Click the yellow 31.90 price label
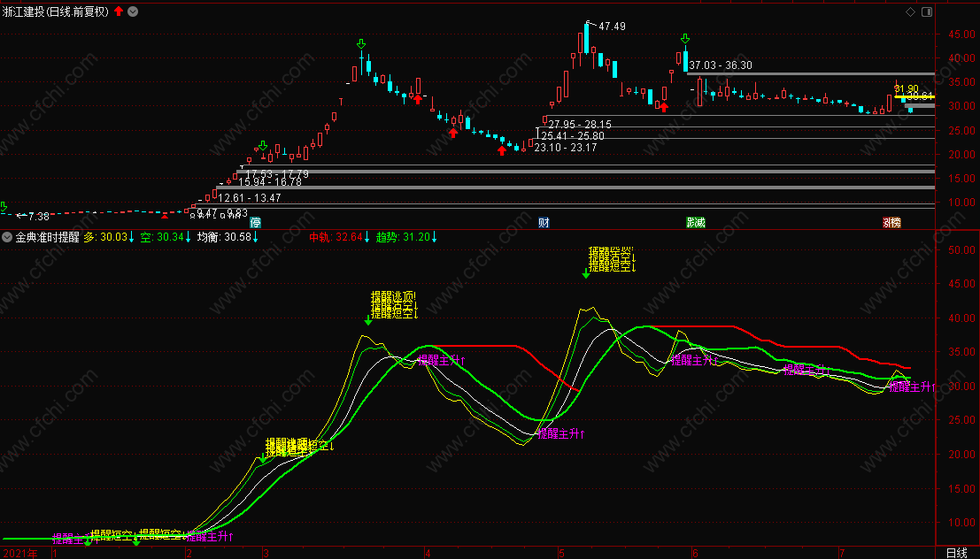The image size is (980, 559). (907, 88)
